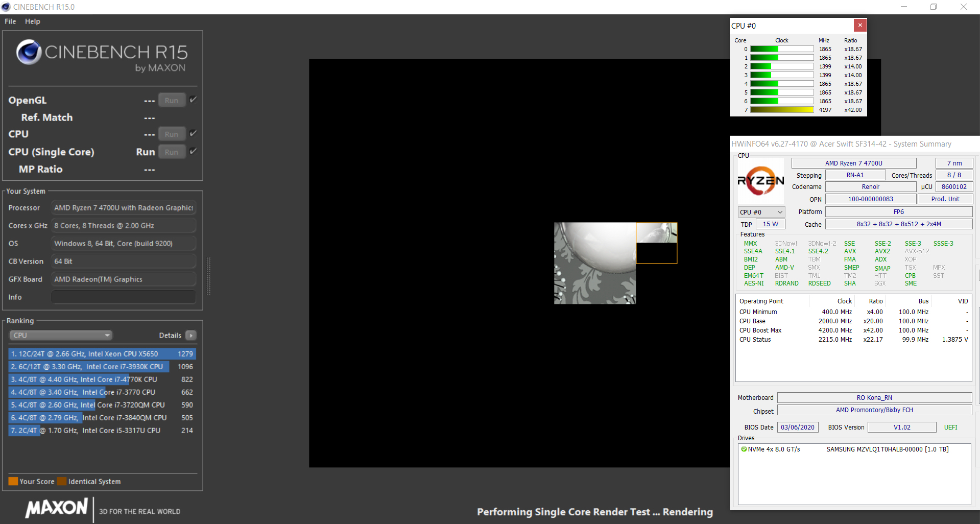Click the Info input field
Viewport: 980px width, 524px height.
(x=124, y=297)
